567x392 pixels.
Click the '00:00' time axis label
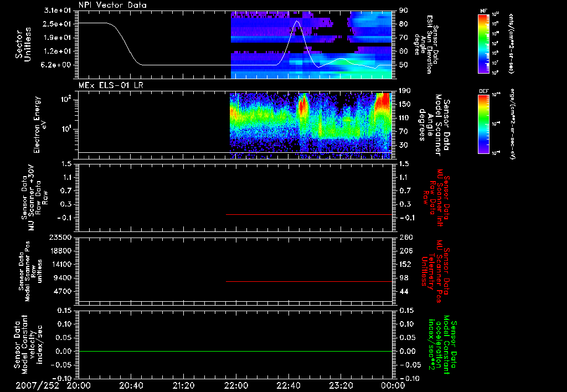393,385
